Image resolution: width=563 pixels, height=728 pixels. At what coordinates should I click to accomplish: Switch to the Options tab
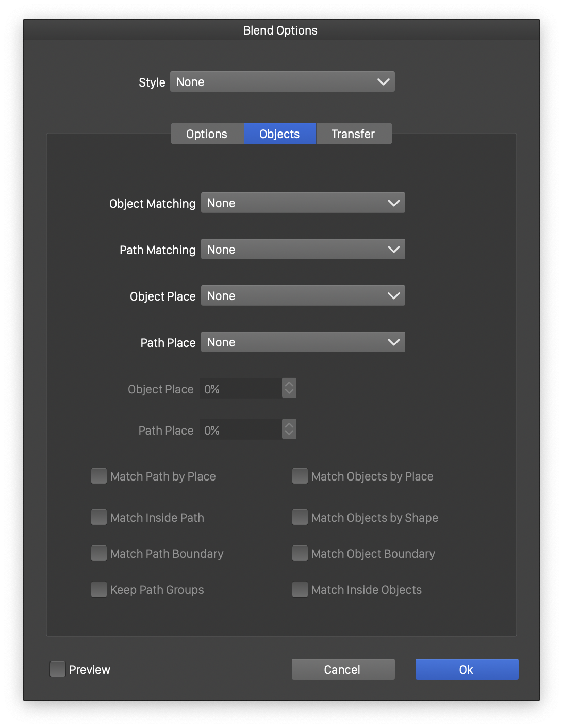click(x=207, y=134)
